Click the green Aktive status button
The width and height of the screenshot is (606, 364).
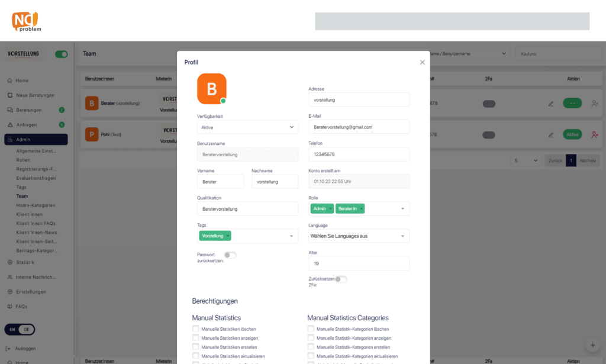(x=572, y=134)
